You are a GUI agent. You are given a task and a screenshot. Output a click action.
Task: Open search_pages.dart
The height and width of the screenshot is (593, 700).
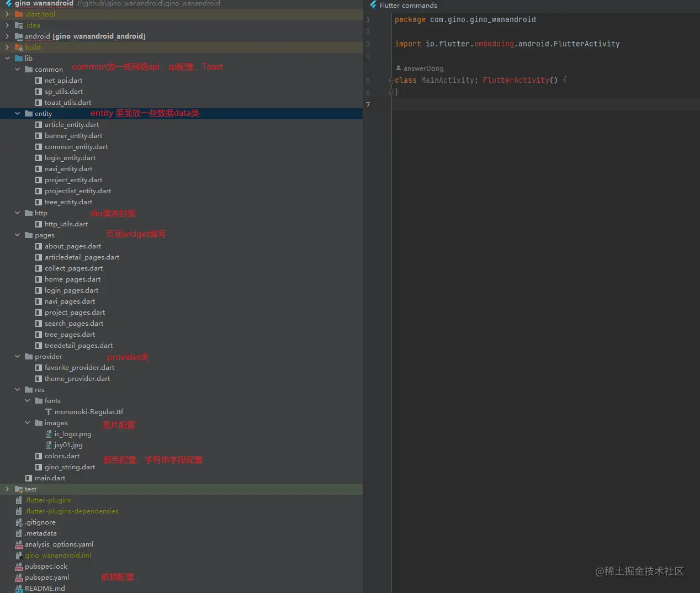[x=74, y=324]
